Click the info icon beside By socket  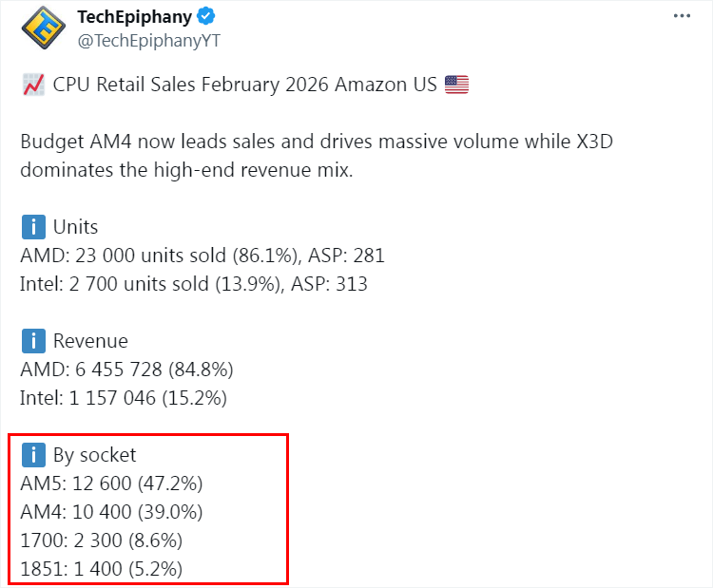33,455
